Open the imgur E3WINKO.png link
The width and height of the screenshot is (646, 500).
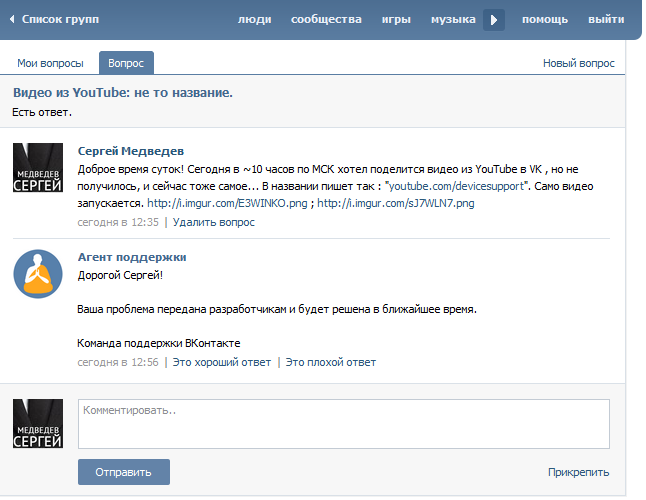pos(227,203)
